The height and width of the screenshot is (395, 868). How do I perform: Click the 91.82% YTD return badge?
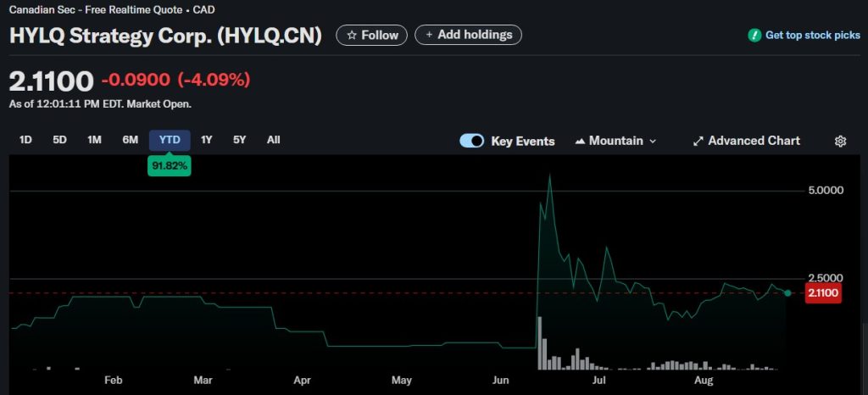[170, 166]
